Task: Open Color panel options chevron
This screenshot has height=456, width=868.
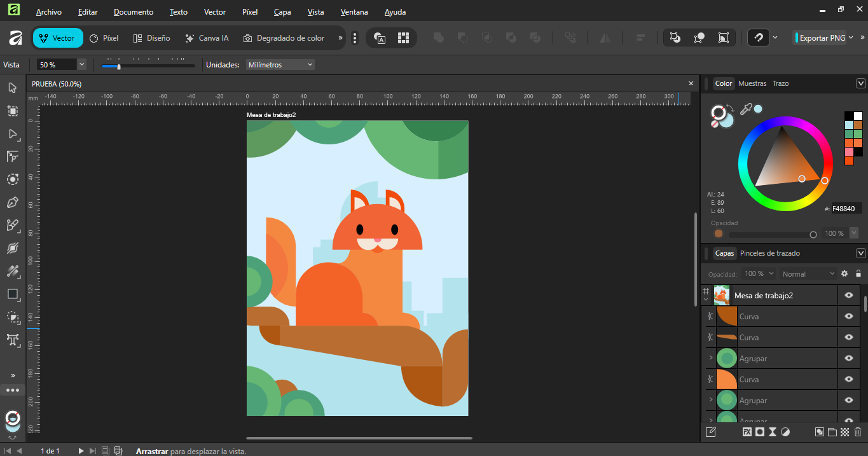Action: (x=861, y=83)
